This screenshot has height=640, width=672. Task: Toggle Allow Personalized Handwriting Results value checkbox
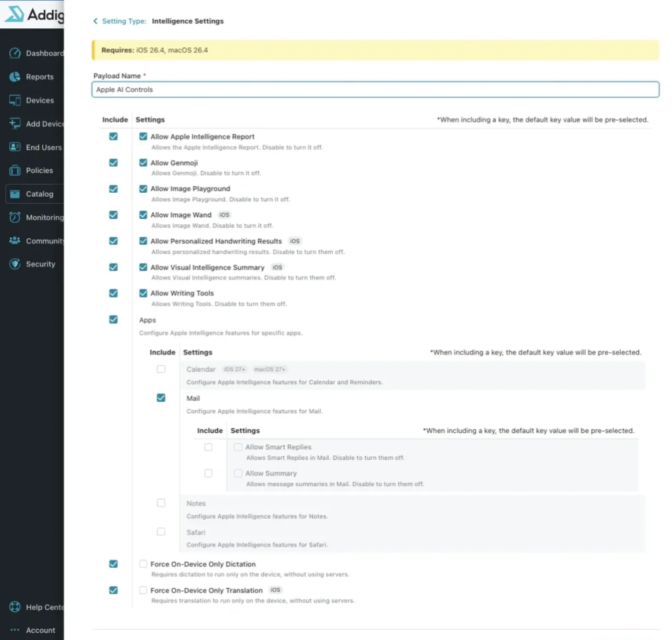point(143,241)
